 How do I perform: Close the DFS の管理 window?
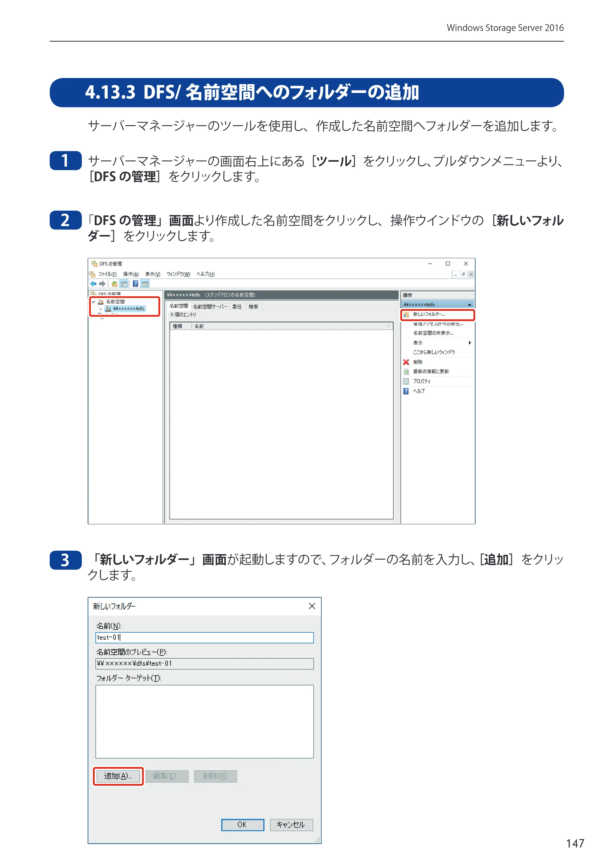[466, 264]
